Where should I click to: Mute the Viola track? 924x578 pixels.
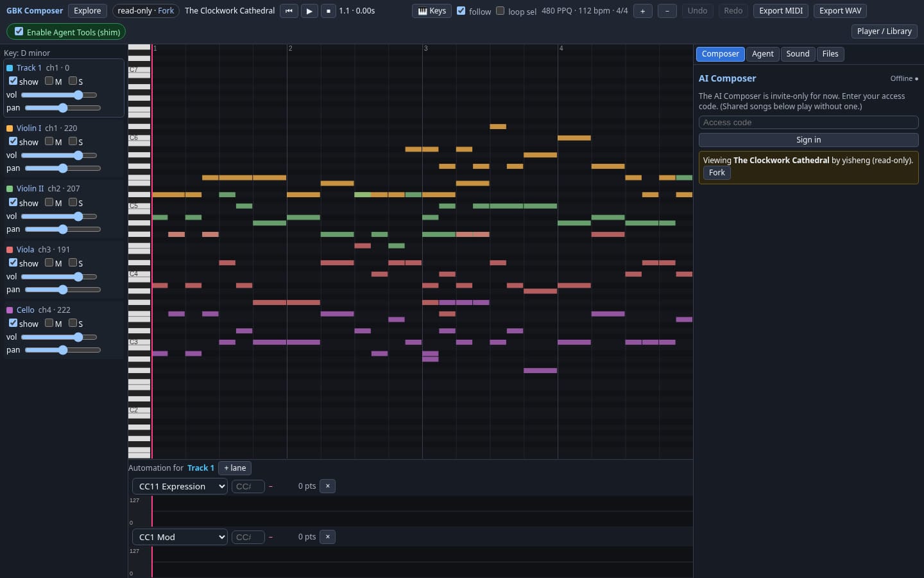tap(49, 263)
